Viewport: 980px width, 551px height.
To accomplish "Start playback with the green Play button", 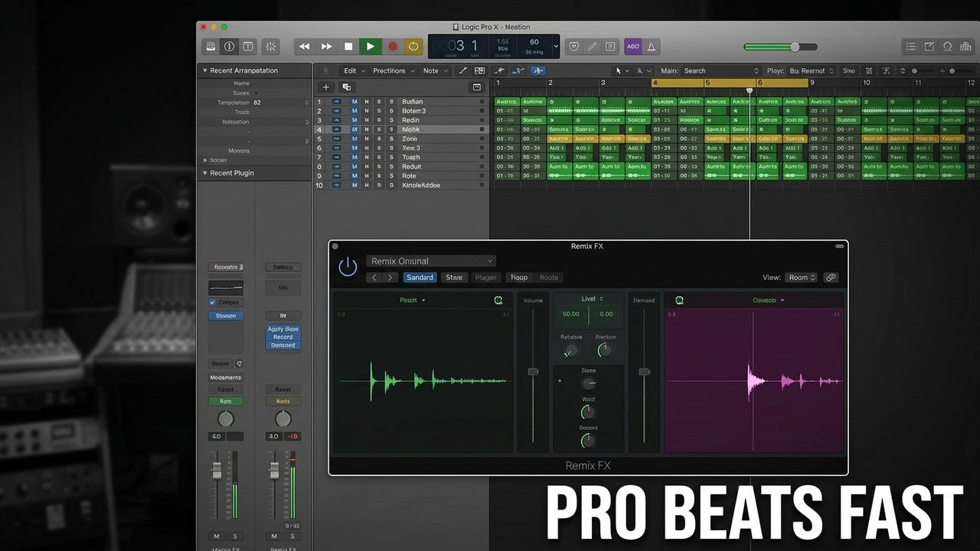I will point(371,47).
